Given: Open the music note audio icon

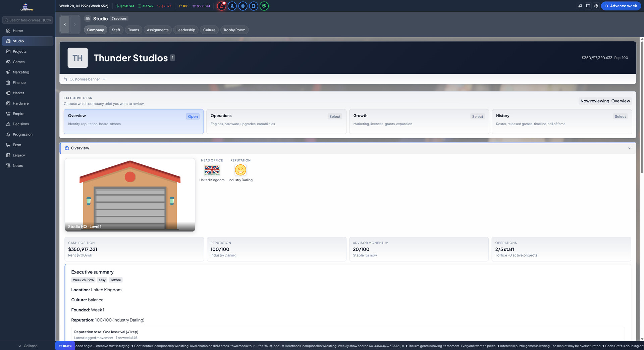Looking at the screenshot, I should click(x=580, y=6).
